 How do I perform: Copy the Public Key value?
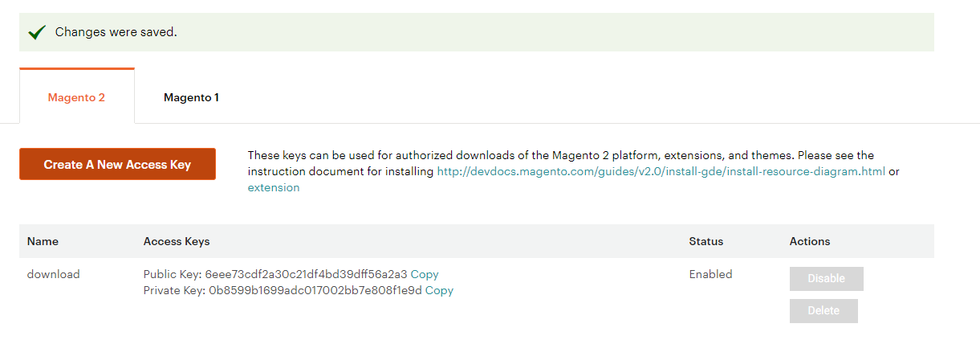(425, 274)
